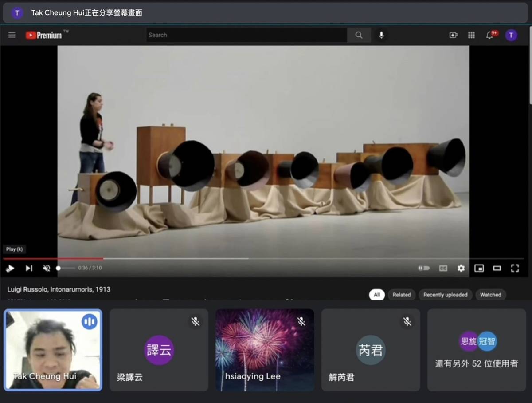Enter full screen mode
Screen dimensions: 532x403
click(x=515, y=268)
